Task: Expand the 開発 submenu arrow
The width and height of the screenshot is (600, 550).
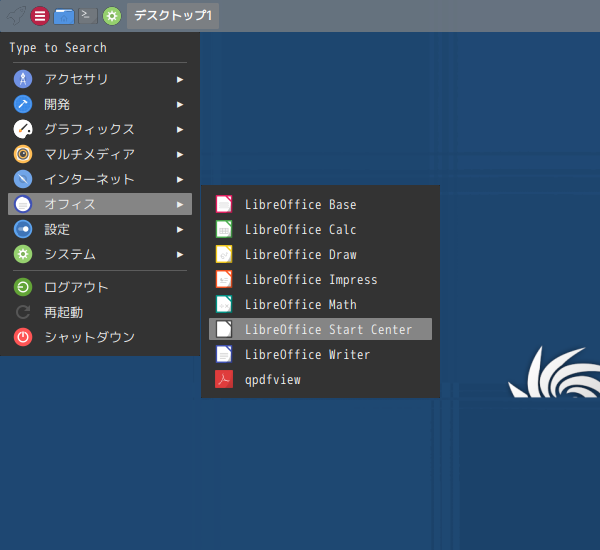Action: tap(180, 104)
